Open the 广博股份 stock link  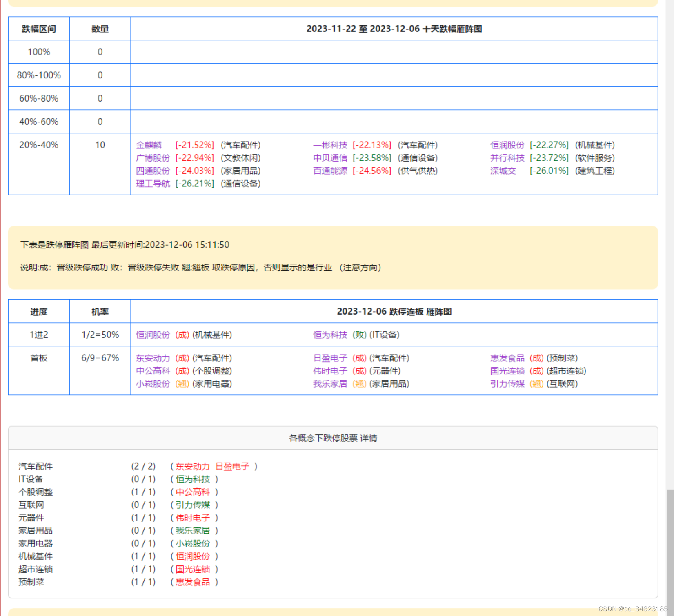point(153,158)
